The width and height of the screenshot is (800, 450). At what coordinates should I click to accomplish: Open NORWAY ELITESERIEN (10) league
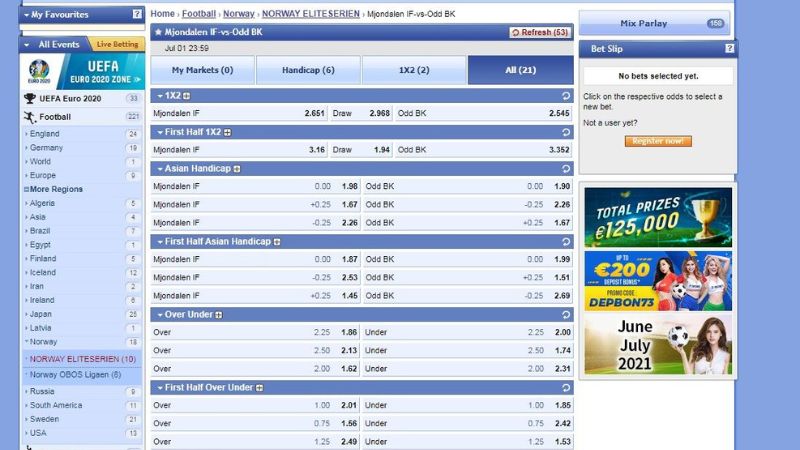(83, 359)
